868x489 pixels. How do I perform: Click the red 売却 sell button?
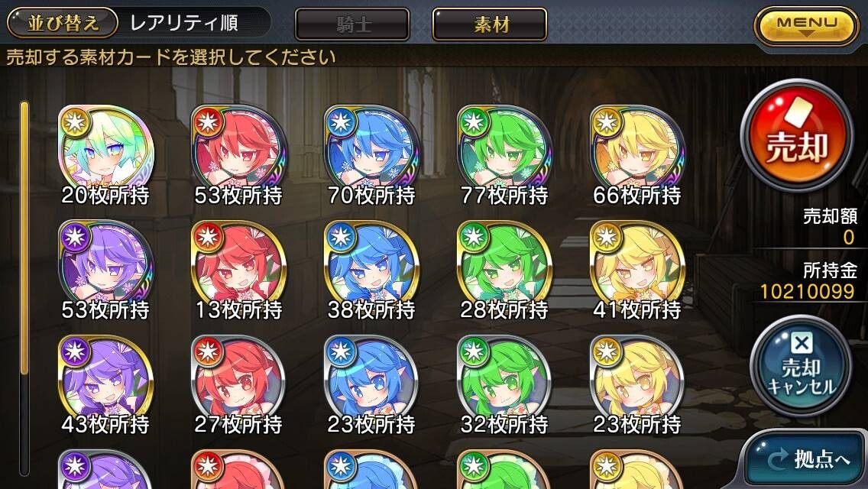coord(797,136)
